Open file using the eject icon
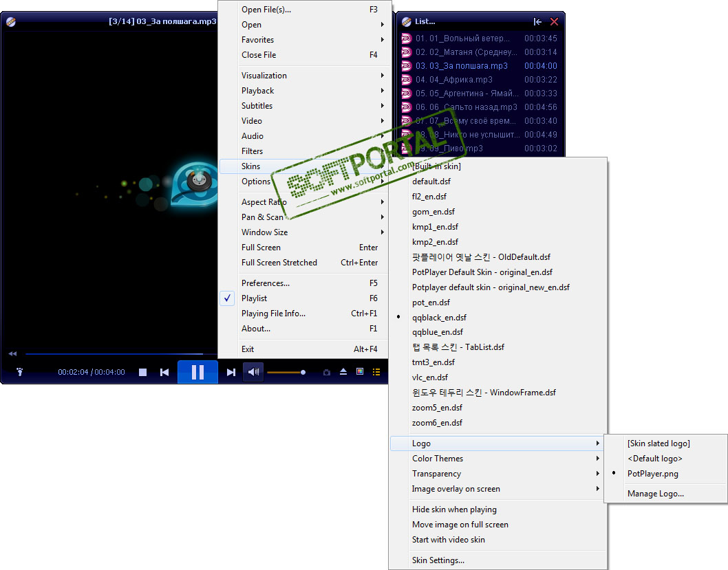The height and width of the screenshot is (570, 728). tap(343, 371)
